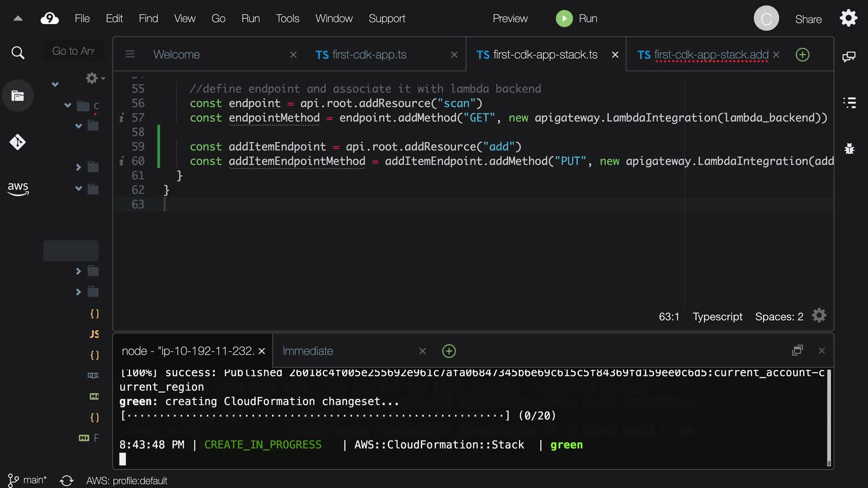Click the sync changes status icon

[x=66, y=480]
